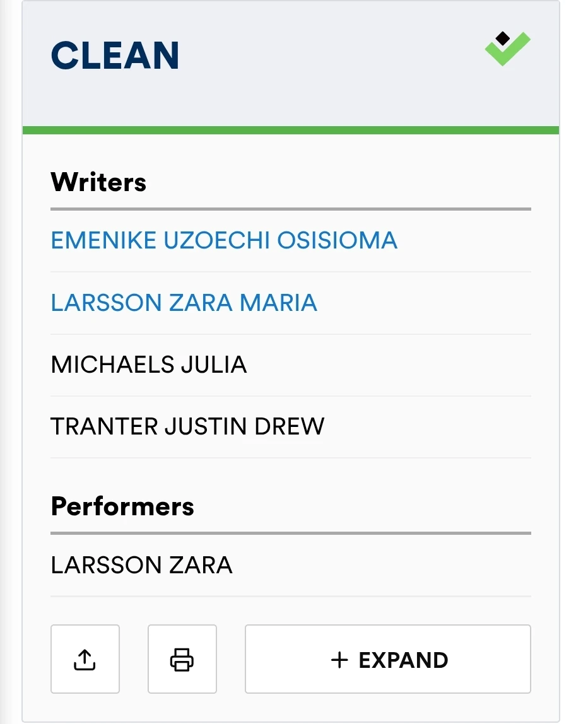Image resolution: width=588 pixels, height=724 pixels.
Task: Click the Performers section heading
Action: click(122, 506)
